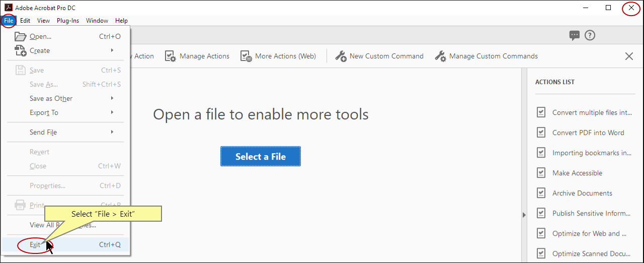This screenshot has width=644, height=263.
Task: Open More Actions (Web) icon
Action: (x=246, y=56)
